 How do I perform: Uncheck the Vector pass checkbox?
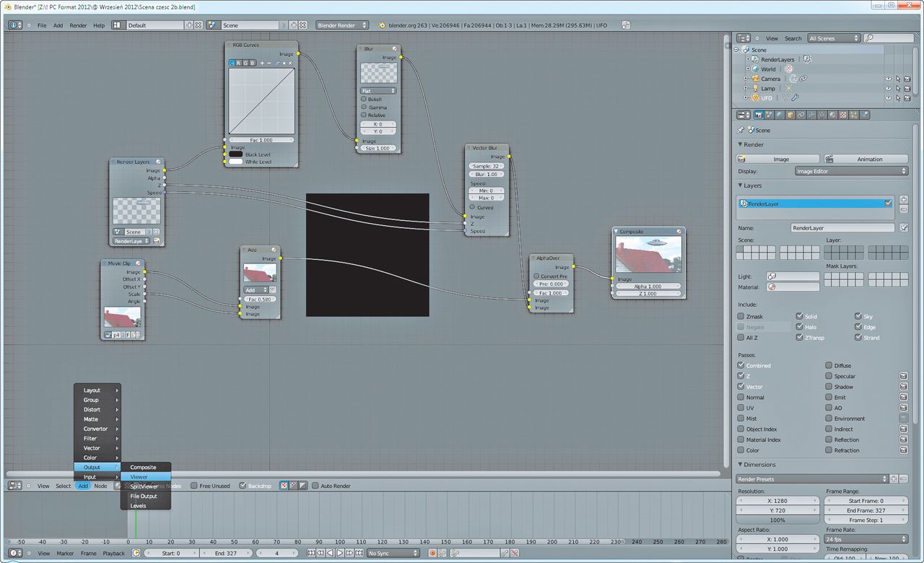point(741,386)
